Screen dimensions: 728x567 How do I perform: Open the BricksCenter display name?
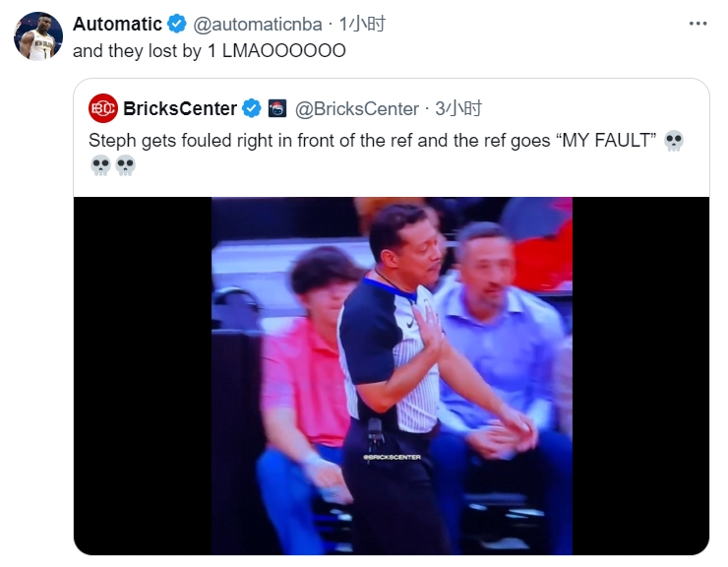(x=180, y=108)
